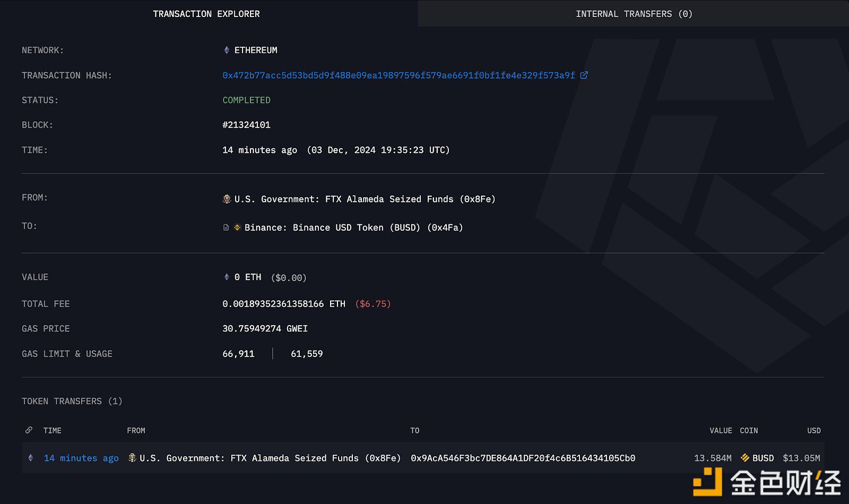Open Binance USD Token (BUSD) recipient
The width and height of the screenshot is (849, 504).
[x=353, y=228]
